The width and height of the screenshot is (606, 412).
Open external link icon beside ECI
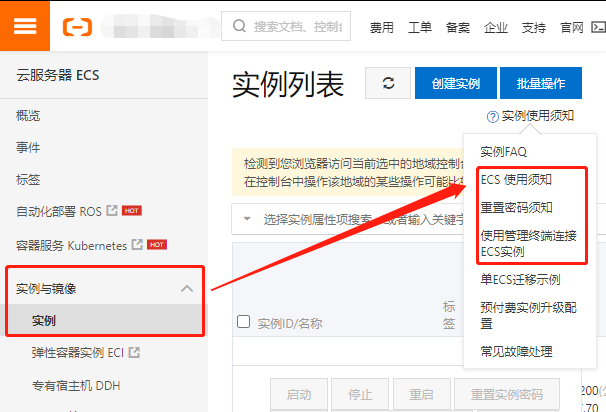click(x=134, y=352)
